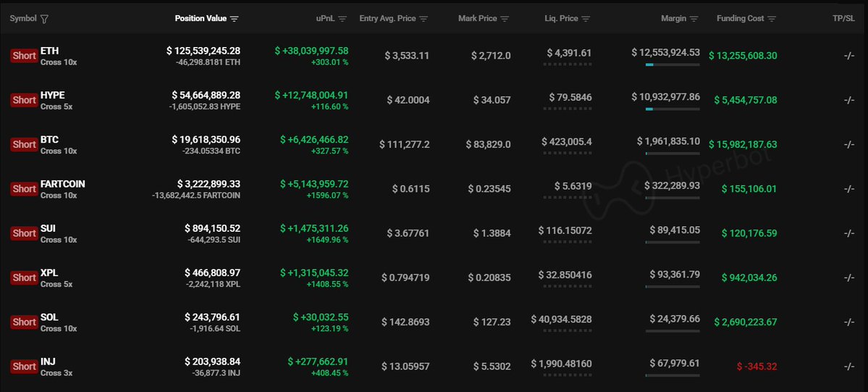The width and height of the screenshot is (868, 392).
Task: Select the INJ symbol name
Action: coord(48,362)
